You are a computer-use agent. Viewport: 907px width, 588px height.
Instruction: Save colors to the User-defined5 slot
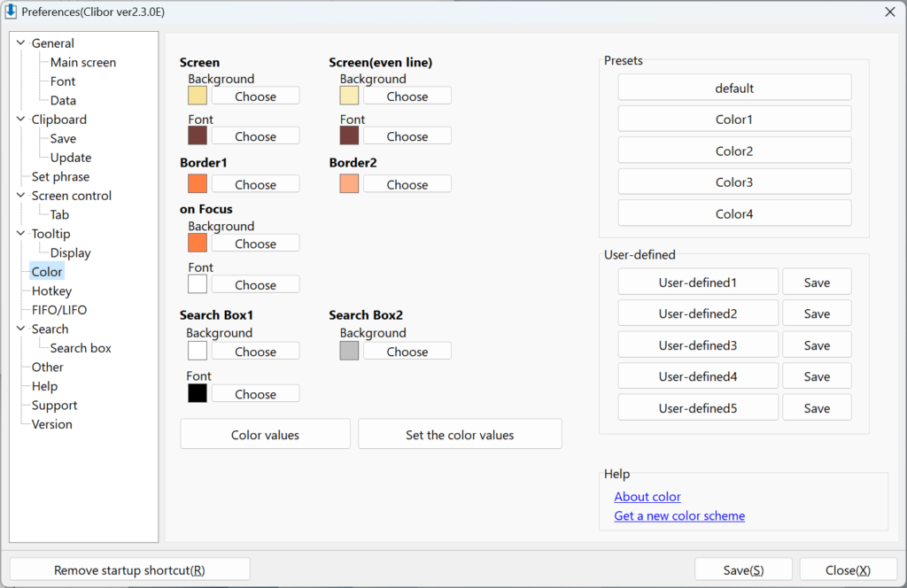[817, 408]
